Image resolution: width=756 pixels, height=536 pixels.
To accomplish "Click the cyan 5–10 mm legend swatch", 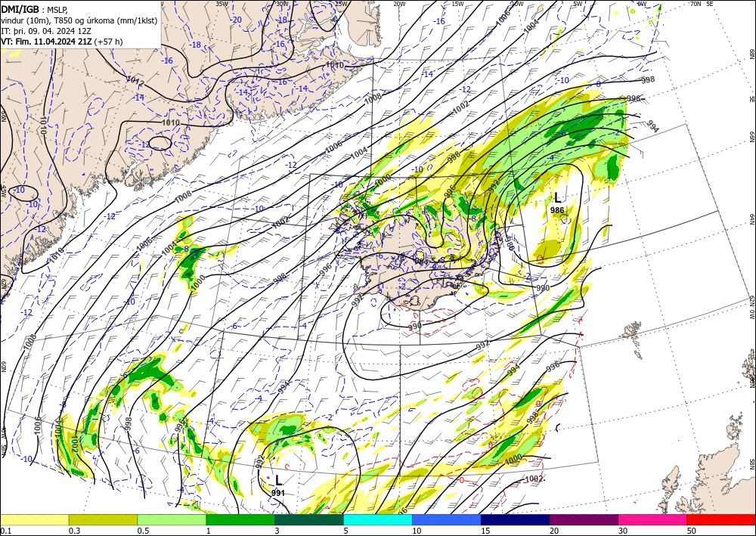I will click(x=378, y=519).
